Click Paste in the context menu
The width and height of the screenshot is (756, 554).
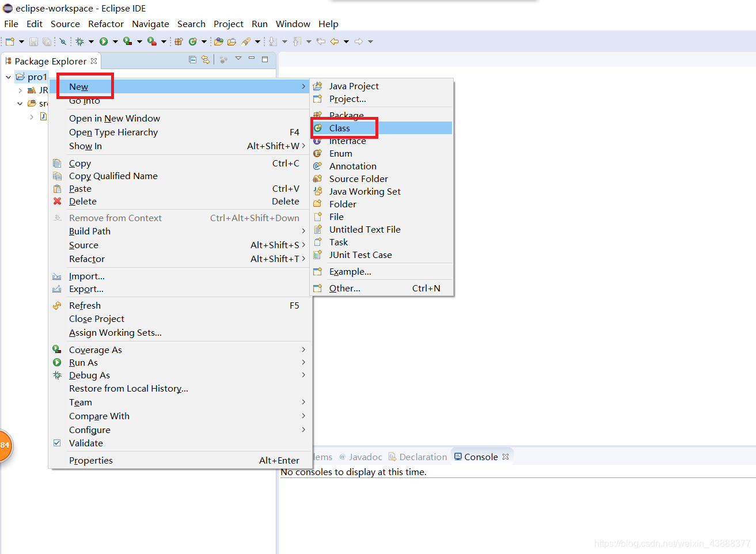180,188
